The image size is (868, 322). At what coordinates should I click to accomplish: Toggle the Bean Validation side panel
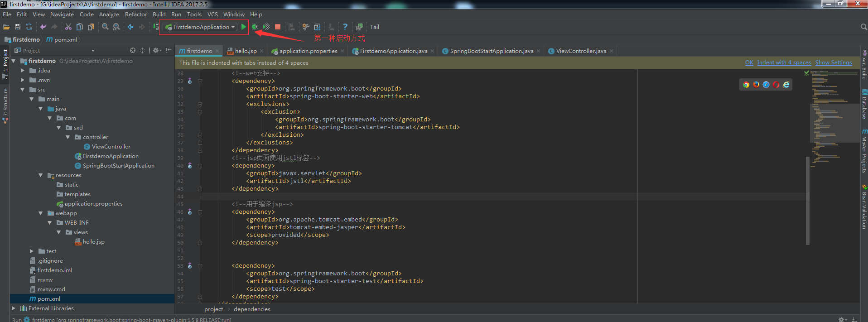864,207
